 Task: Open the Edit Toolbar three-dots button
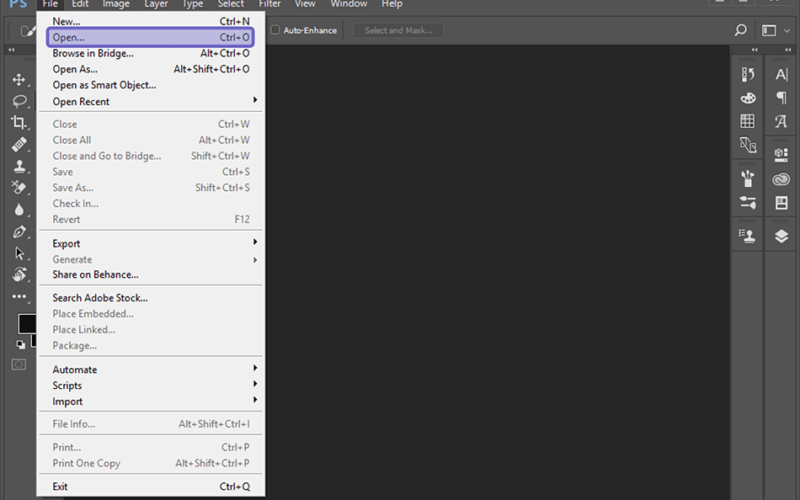point(19,296)
